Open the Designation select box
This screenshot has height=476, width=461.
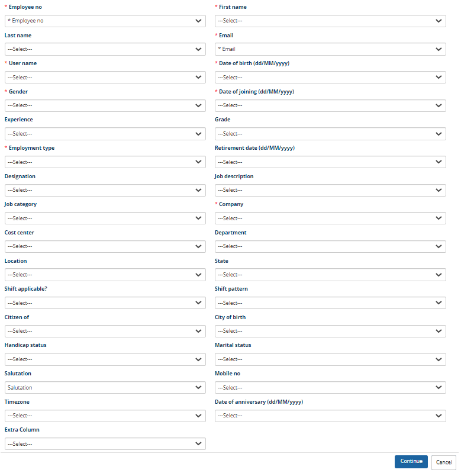coord(105,190)
